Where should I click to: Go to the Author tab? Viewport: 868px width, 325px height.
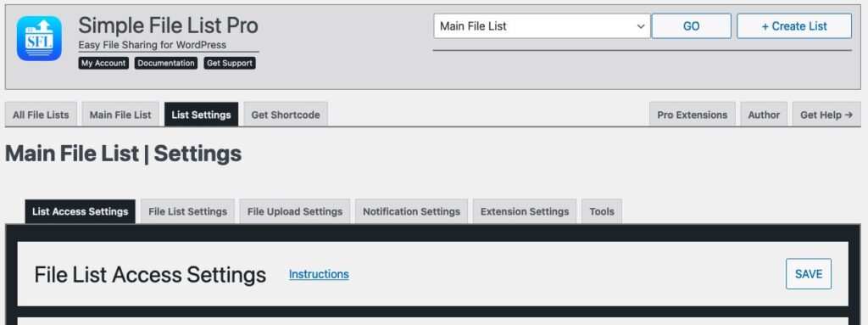coord(764,115)
